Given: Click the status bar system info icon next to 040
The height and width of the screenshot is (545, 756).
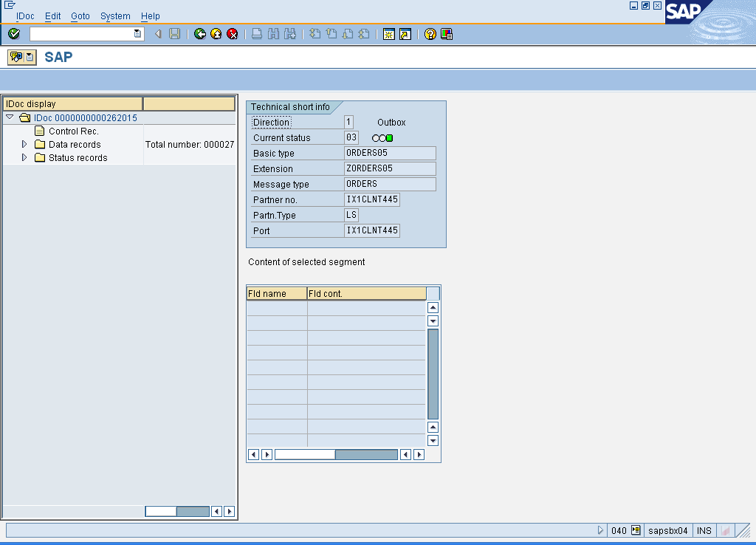Looking at the screenshot, I should click(636, 530).
